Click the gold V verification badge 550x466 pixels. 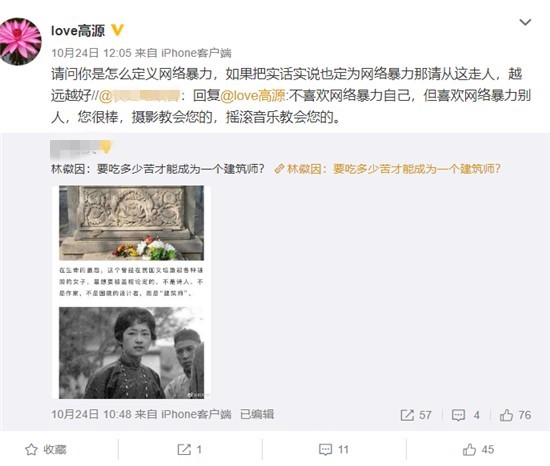coord(118,31)
